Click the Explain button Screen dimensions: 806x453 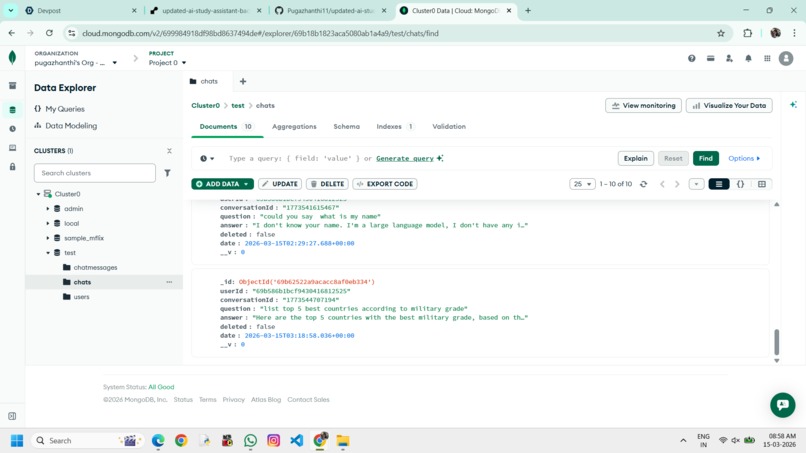635,158
